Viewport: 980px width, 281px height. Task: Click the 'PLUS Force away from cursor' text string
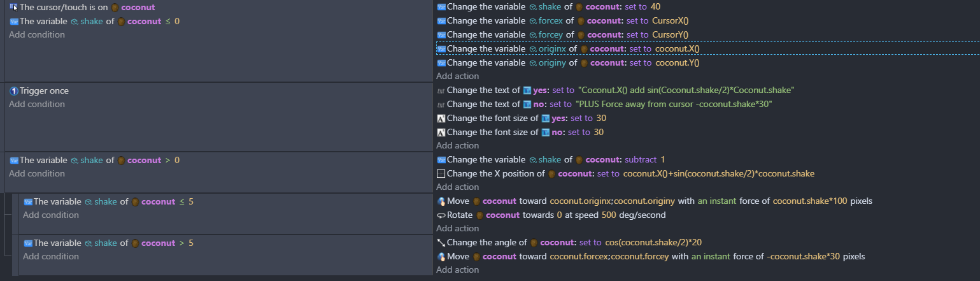(x=673, y=104)
